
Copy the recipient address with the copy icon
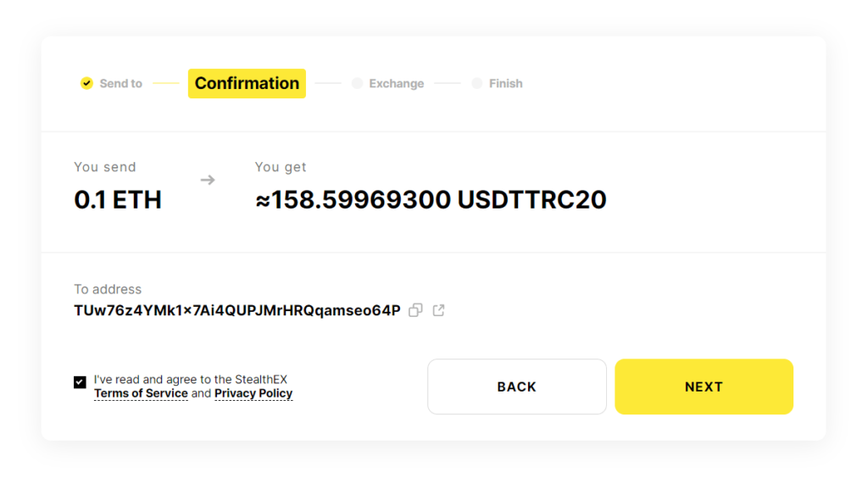pos(415,310)
